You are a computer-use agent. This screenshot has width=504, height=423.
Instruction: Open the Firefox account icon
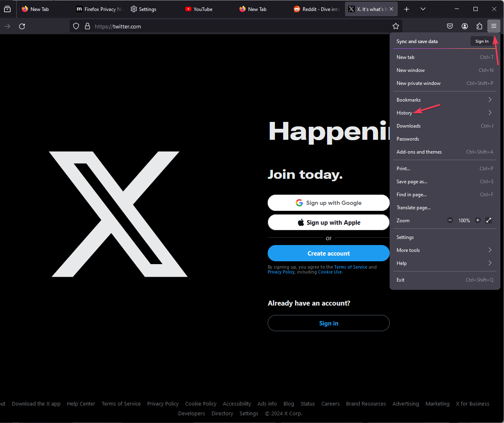465,26
